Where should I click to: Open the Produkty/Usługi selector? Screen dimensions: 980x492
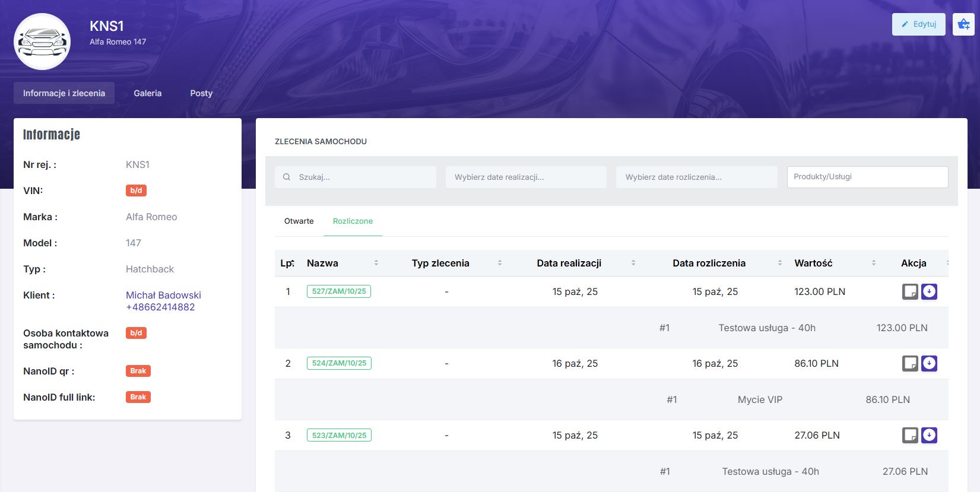(x=867, y=177)
